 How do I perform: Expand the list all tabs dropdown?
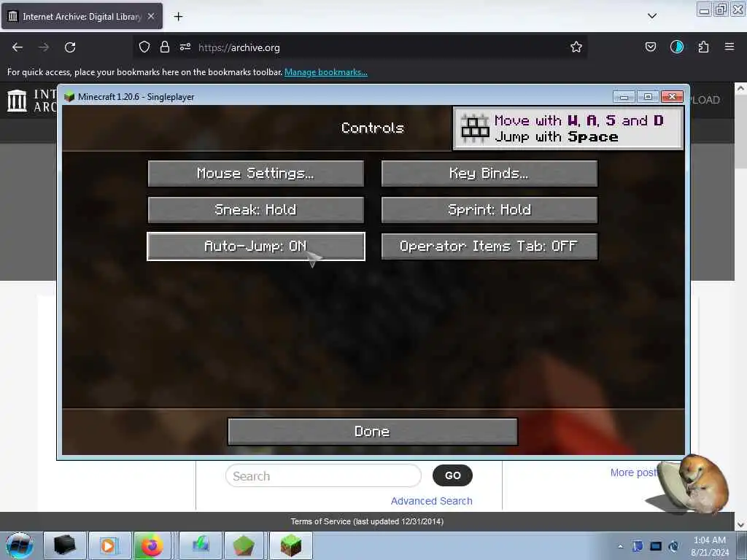652,16
